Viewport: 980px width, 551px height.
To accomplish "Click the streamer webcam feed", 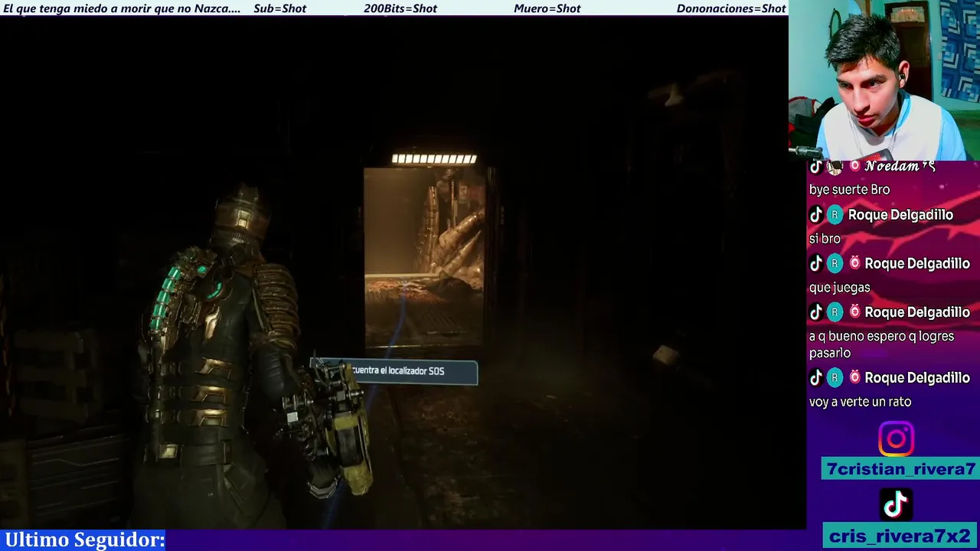I will coord(884,80).
